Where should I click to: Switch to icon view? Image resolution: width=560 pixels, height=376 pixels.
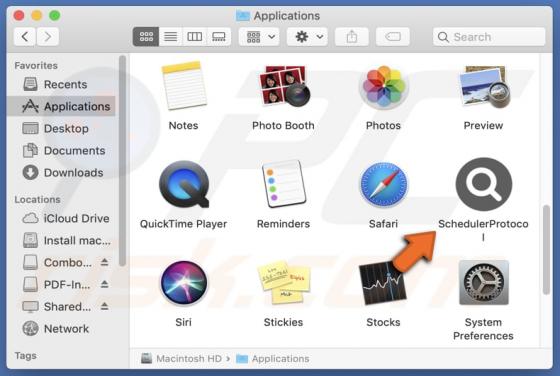tap(146, 36)
